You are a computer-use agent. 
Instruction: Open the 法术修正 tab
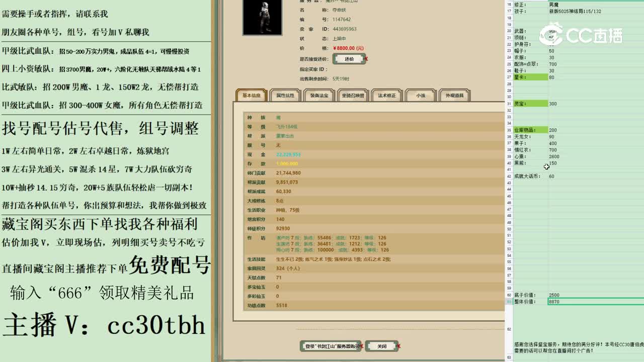click(x=387, y=95)
